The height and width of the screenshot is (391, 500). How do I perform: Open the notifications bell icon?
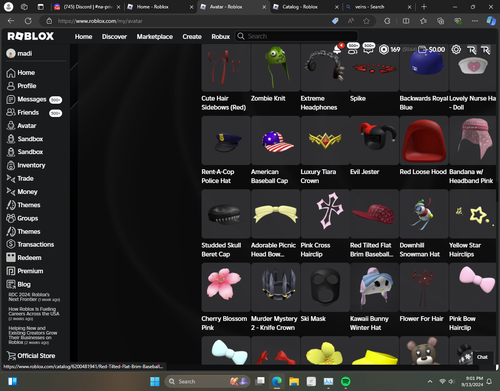[337, 49]
